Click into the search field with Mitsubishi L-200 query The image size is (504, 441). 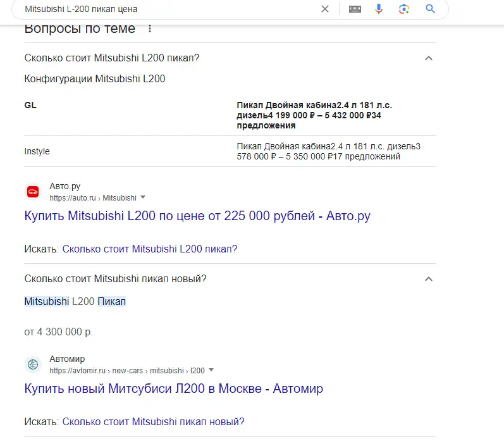tap(164, 9)
